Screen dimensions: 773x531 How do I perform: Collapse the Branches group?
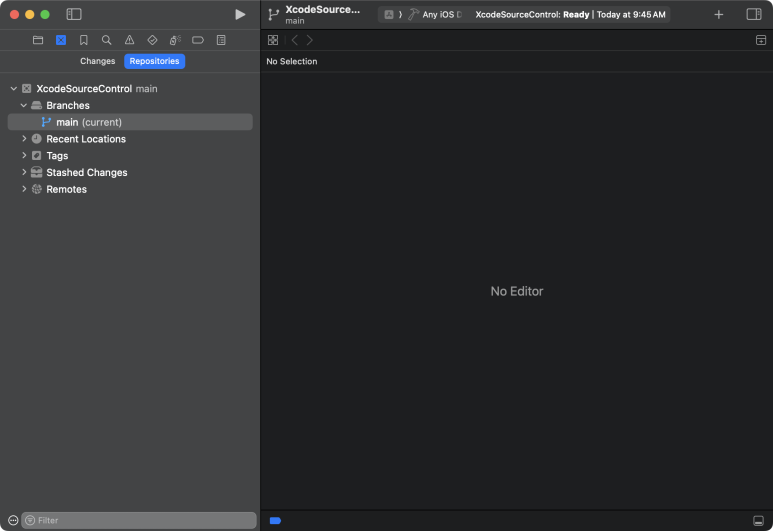coord(24,106)
